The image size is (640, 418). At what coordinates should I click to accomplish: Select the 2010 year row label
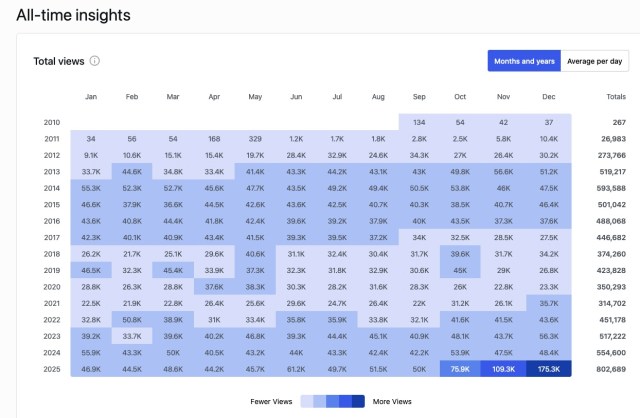coord(52,122)
